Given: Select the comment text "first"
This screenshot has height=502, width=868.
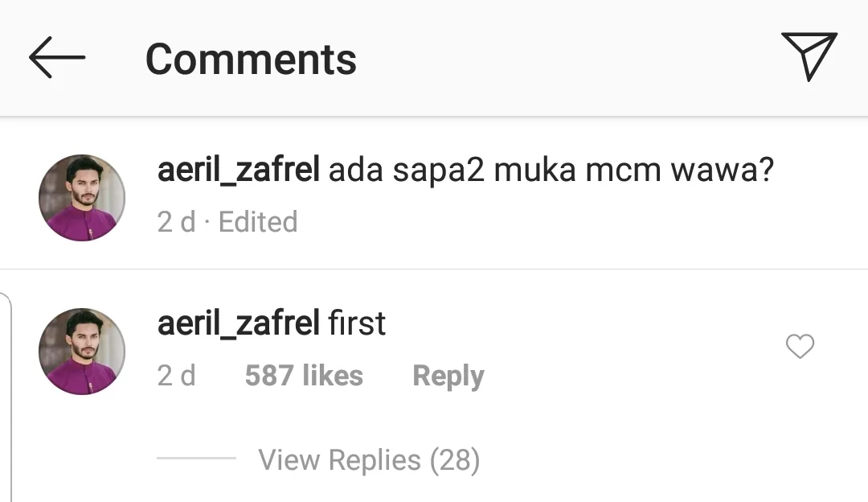Looking at the screenshot, I should (x=358, y=324).
